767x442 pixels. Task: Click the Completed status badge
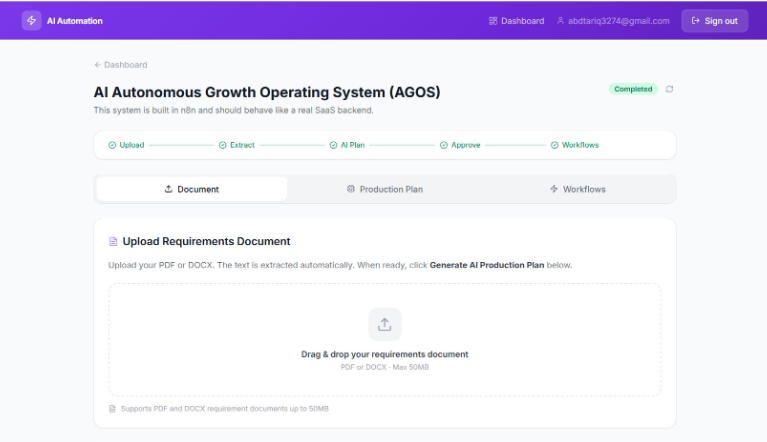tap(633, 89)
